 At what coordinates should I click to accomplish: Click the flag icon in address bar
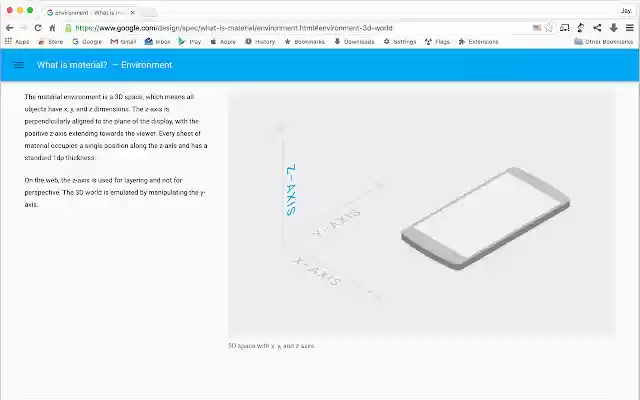[537, 28]
